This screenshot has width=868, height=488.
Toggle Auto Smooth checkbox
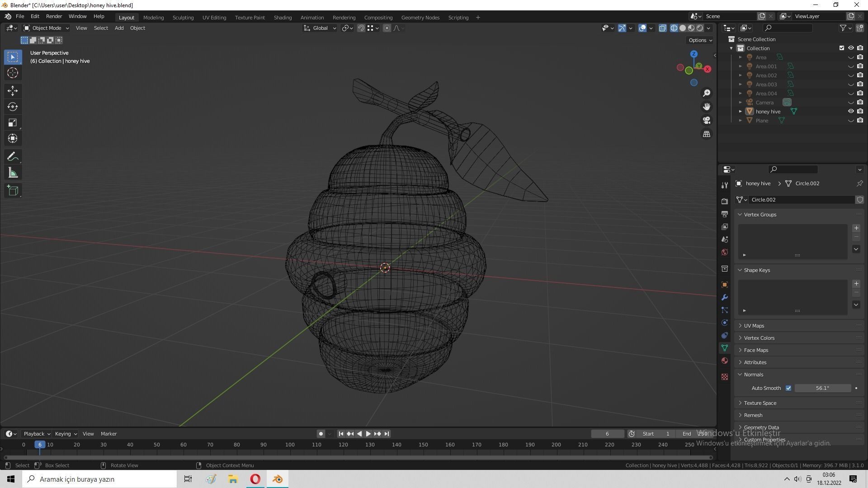click(x=788, y=388)
